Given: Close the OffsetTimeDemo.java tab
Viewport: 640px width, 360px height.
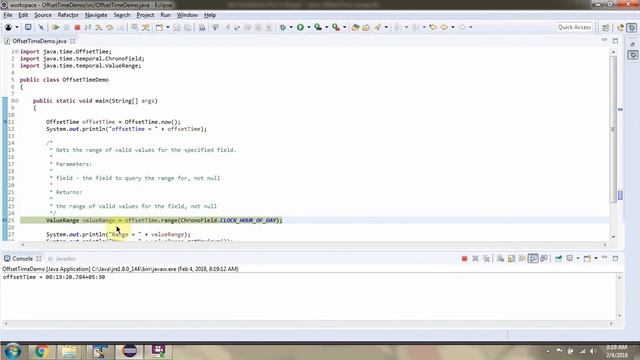Looking at the screenshot, I should tap(73, 41).
